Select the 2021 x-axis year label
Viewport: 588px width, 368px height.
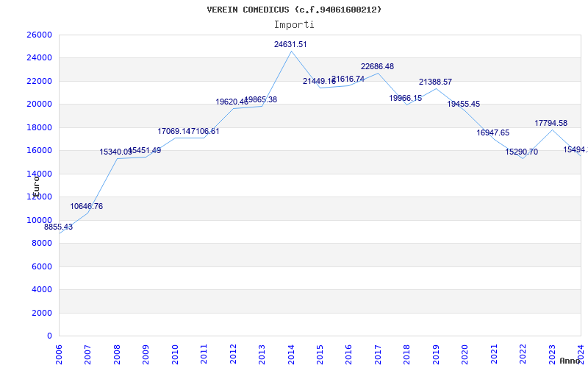[494, 355]
